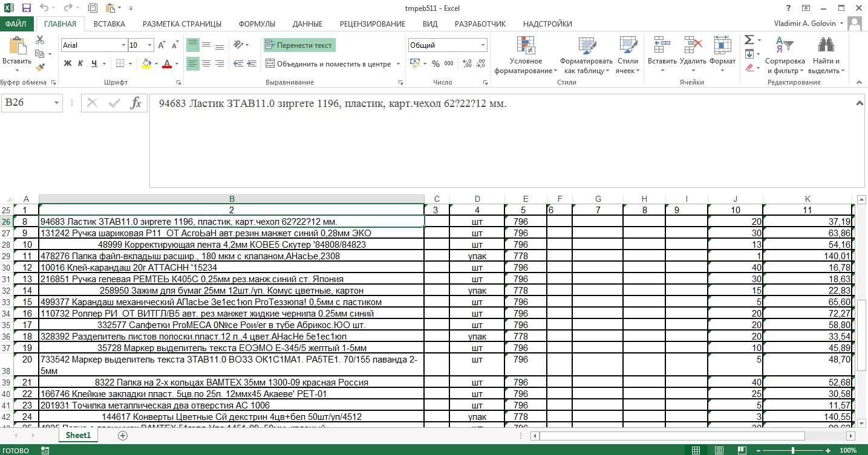The image size is (868, 455).
Task: Click the Save icon in quick access toolbar
Action: pyautogui.click(x=26, y=8)
